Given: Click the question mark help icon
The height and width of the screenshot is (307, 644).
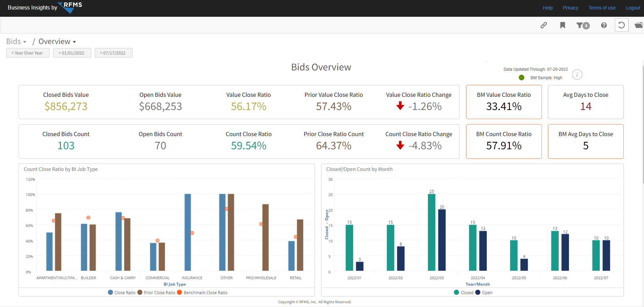Looking at the screenshot, I should [x=604, y=25].
